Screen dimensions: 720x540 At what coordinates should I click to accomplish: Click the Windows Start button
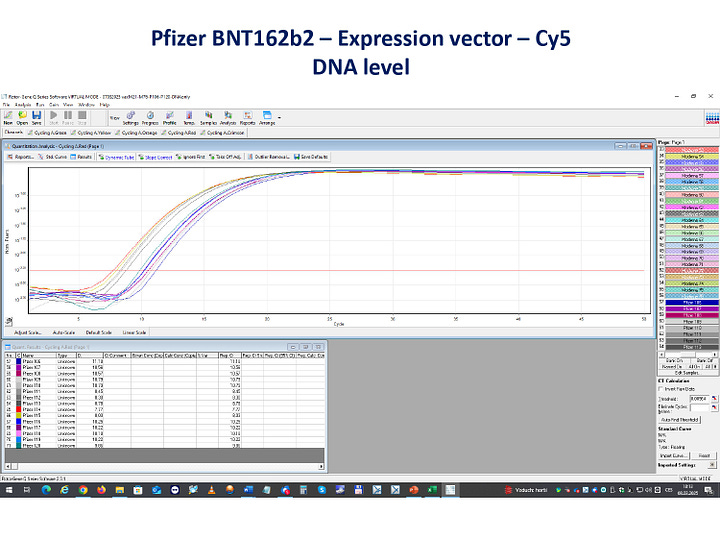click(x=9, y=490)
